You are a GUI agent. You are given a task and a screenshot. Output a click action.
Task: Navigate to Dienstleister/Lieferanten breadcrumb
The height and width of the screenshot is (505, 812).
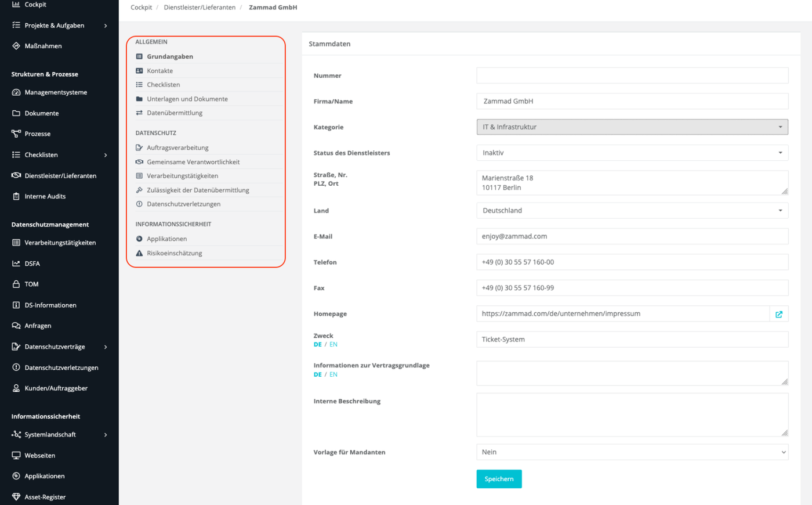[x=200, y=8]
